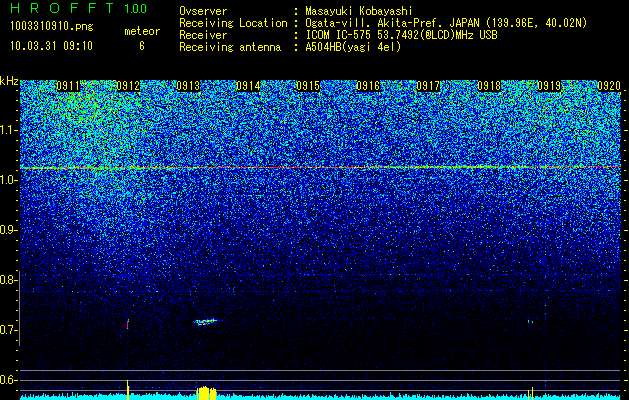This screenshot has height=400, width=629.
Task: Click the 0914 time marker
Action: (x=248, y=86)
